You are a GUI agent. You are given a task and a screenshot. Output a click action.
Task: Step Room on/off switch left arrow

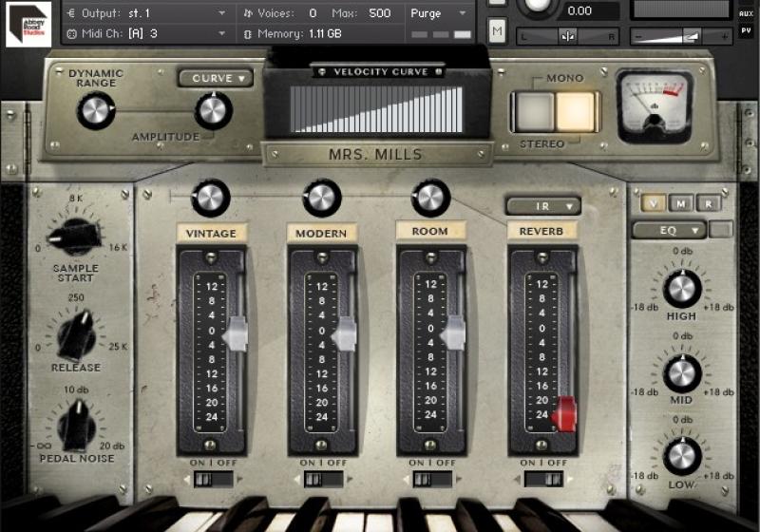click(x=407, y=480)
